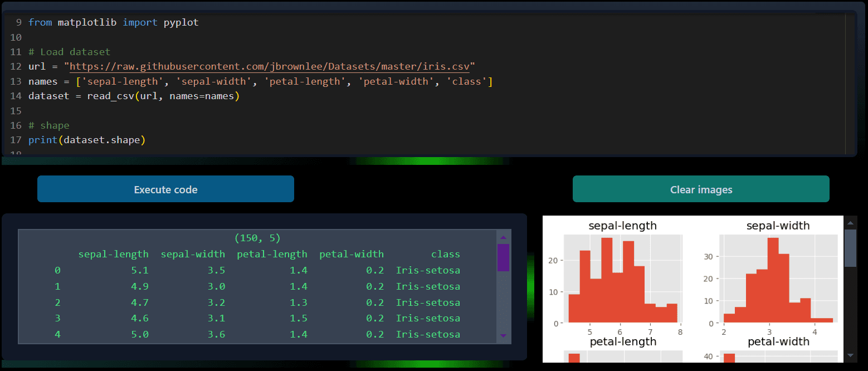The width and height of the screenshot is (868, 371).
Task: Click the 'pyplot' import on line 9
Action: 181,23
